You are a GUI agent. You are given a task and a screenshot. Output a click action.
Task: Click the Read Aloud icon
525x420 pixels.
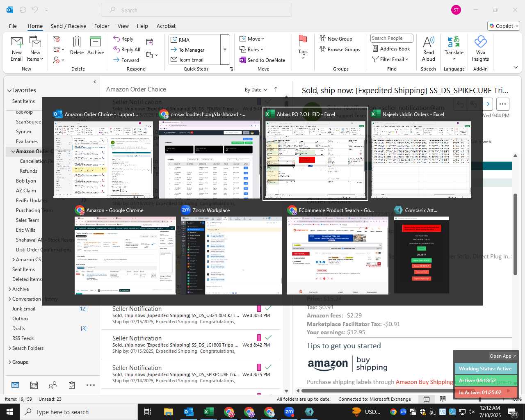tap(428, 48)
